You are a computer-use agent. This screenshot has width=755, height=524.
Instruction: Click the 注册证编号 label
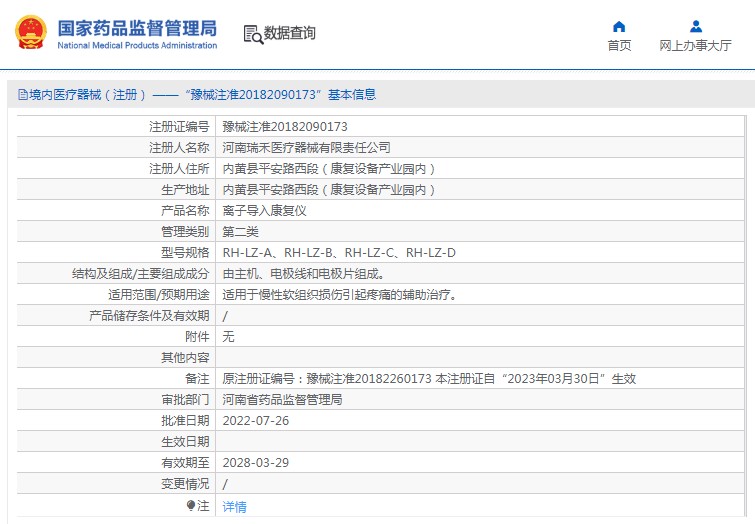179,127
